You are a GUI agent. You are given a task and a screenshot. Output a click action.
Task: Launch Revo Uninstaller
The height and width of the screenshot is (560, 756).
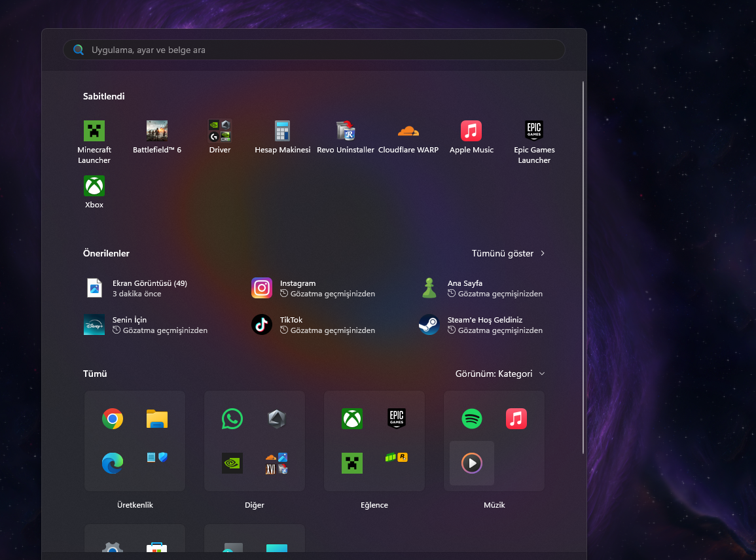click(x=346, y=137)
